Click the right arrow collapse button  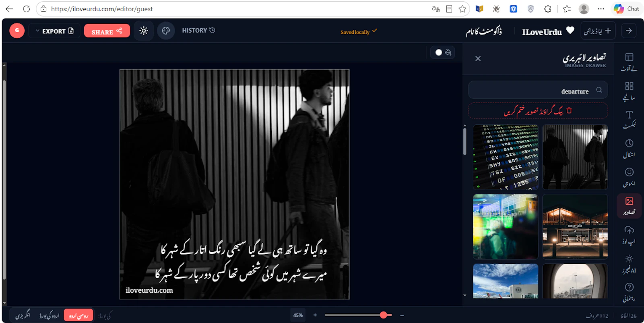tap(629, 31)
